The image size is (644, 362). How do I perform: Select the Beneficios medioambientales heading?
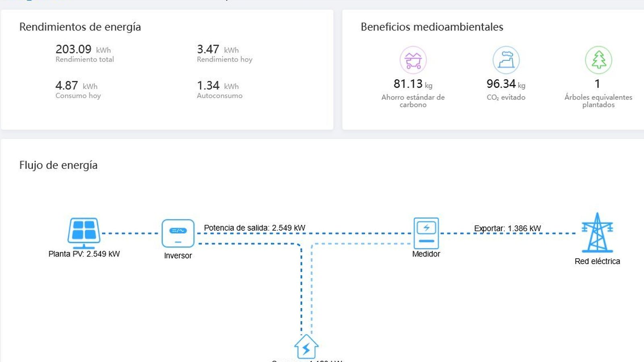pyautogui.click(x=432, y=27)
